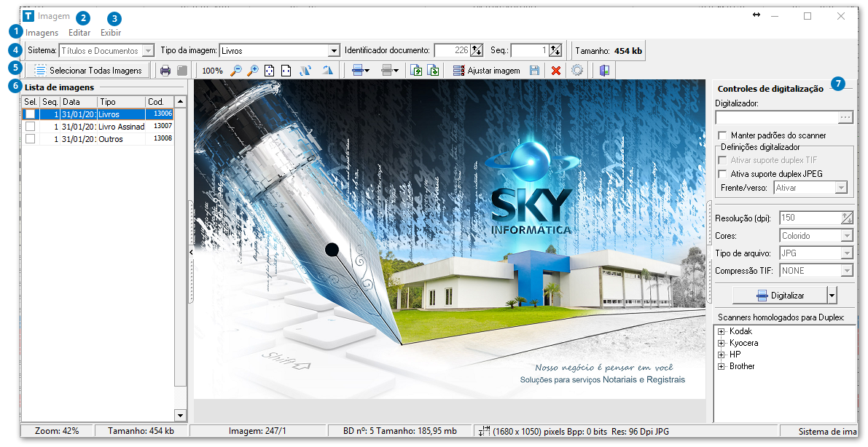Screen dimensions: 868x447
Task: Collapse the left panel with the splitter arrow
Action: point(191,253)
